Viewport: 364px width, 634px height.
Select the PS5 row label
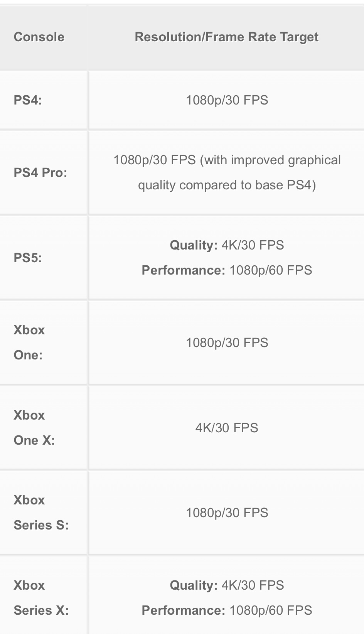tap(28, 258)
